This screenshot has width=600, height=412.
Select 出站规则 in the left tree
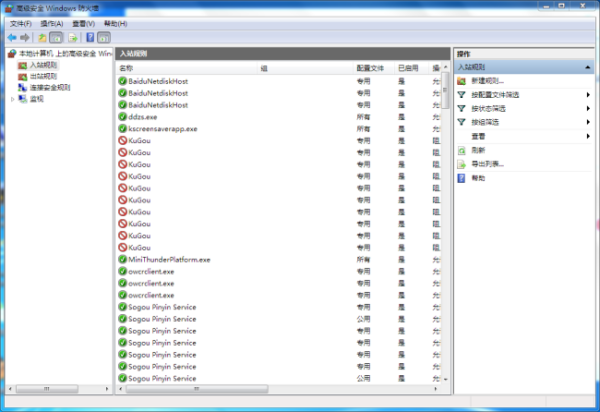coord(43,76)
